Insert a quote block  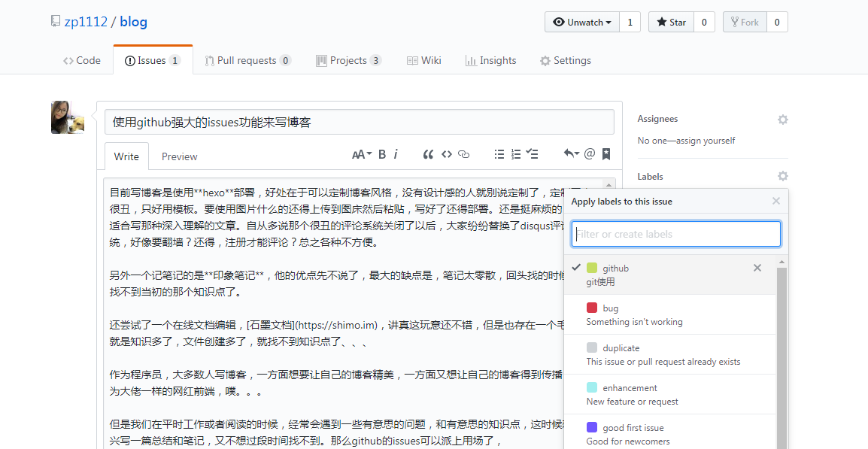[428, 154]
